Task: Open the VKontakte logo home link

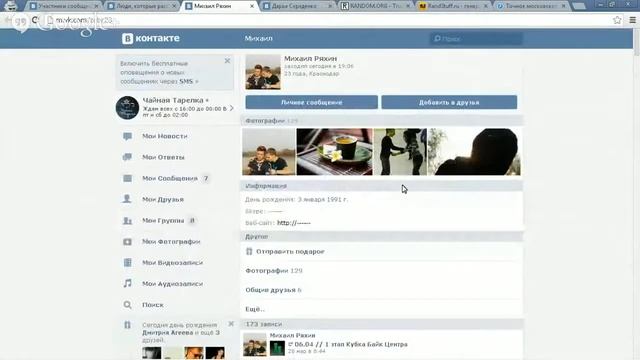Action: point(151,38)
